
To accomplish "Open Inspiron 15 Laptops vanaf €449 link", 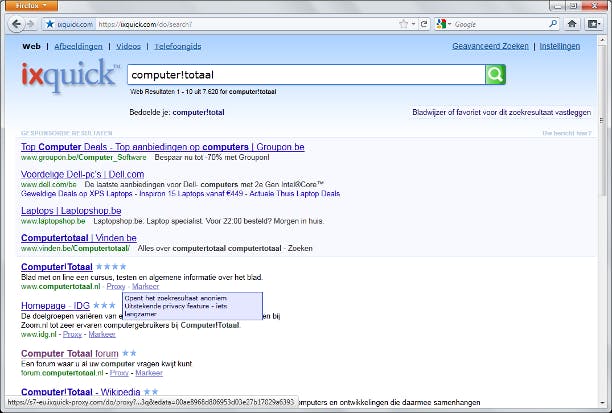I will (x=191, y=194).
